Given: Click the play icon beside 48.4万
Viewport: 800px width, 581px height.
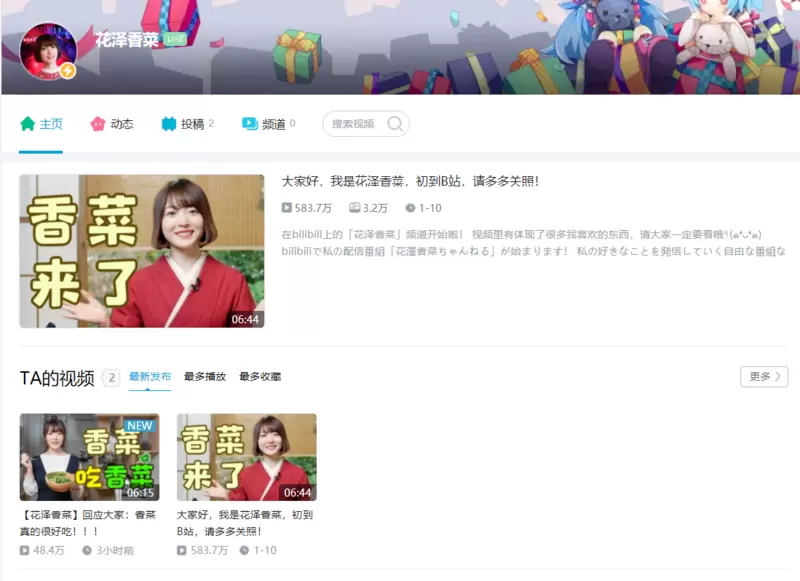Looking at the screenshot, I should [24, 550].
